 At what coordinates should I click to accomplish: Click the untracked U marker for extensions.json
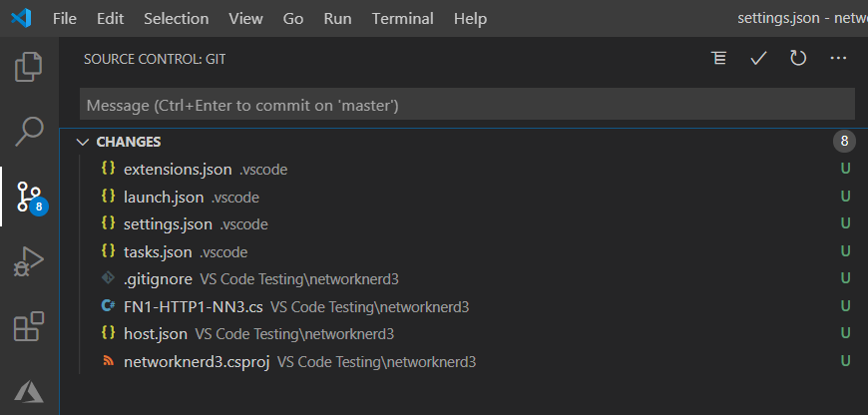click(x=845, y=169)
